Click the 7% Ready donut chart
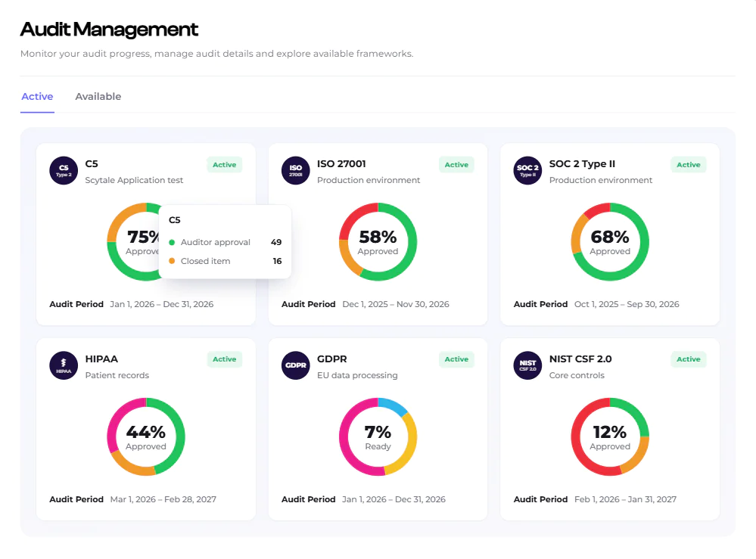756x559 pixels. 378,436
